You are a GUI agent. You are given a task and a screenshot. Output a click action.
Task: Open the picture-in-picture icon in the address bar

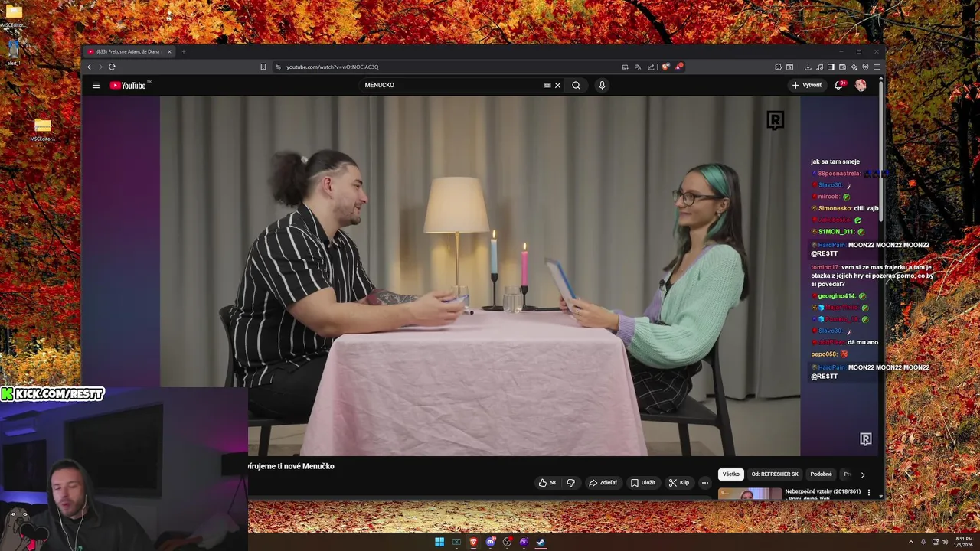(x=625, y=67)
